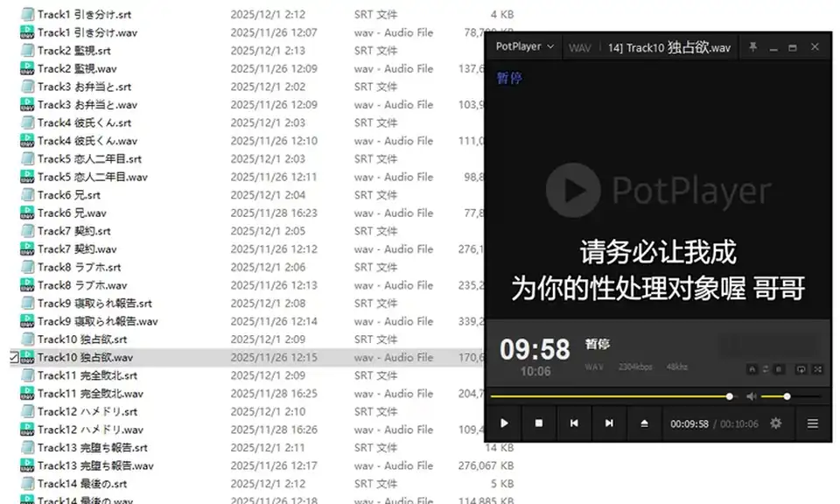Screen dimensions: 840x504
Task: Select file Track12 ハメドリ.srt
Action: click(87, 412)
